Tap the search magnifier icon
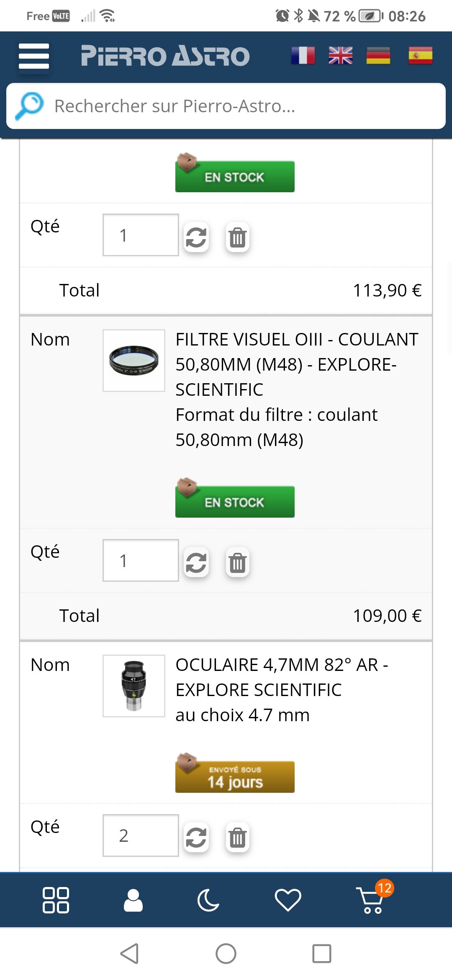The height and width of the screenshot is (980, 452). [x=29, y=106]
